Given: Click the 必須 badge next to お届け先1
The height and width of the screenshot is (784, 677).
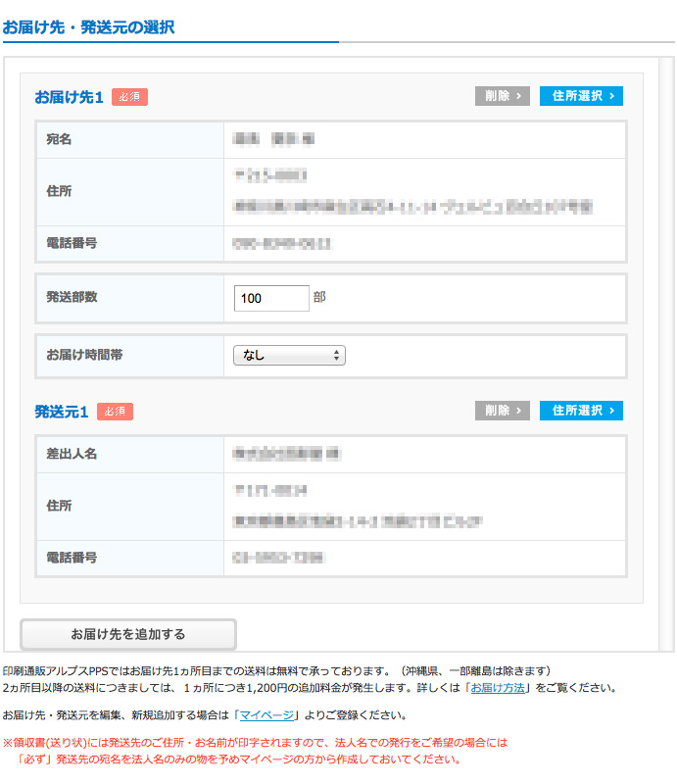Looking at the screenshot, I should 129,97.
